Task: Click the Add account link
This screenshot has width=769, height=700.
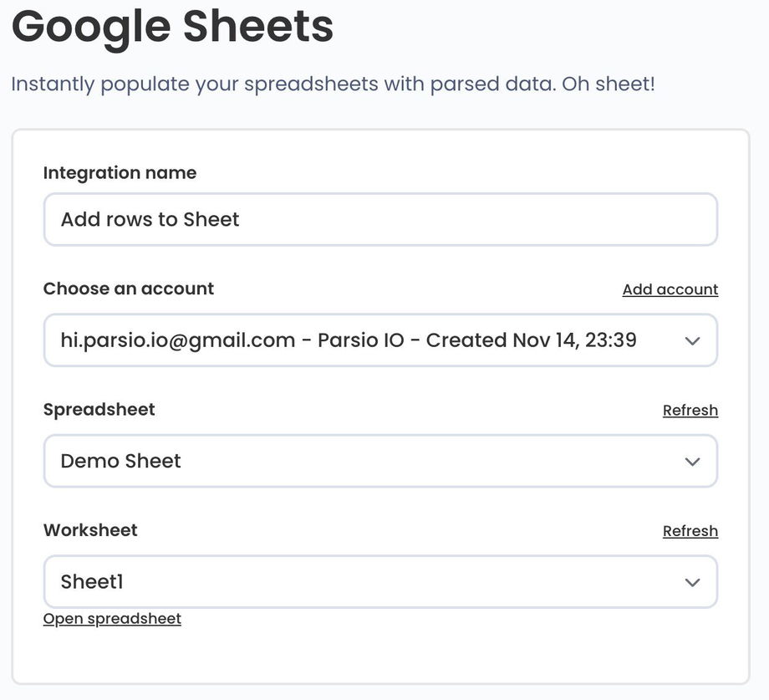Action: point(670,289)
